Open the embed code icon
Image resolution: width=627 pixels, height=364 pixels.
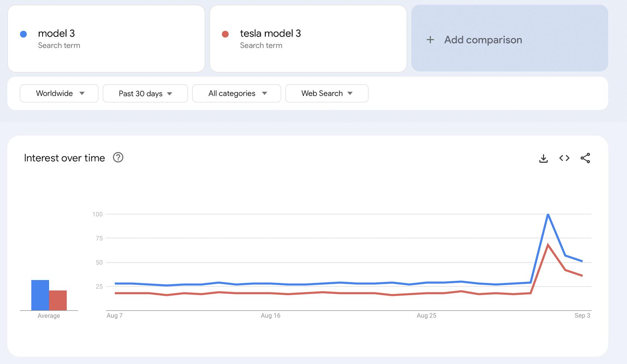(564, 158)
